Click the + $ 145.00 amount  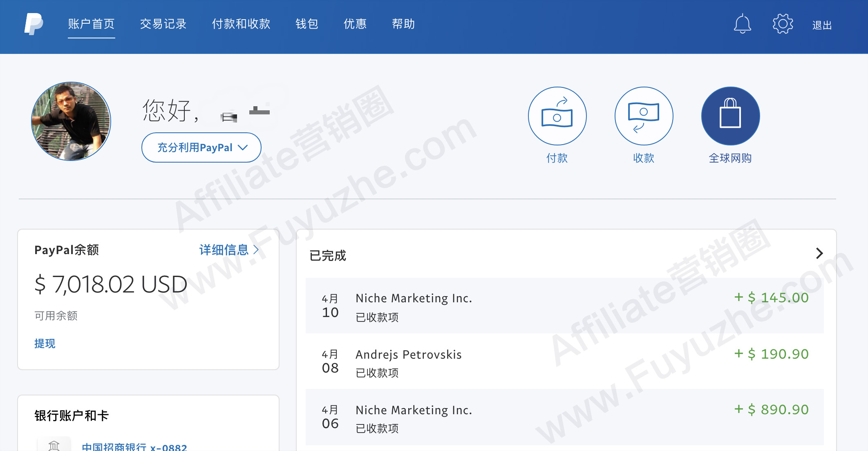771,297
